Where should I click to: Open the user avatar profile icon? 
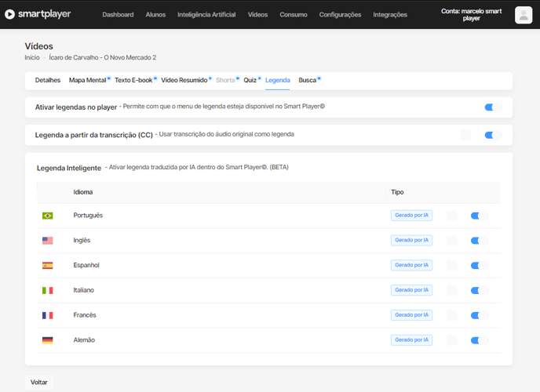(524, 15)
